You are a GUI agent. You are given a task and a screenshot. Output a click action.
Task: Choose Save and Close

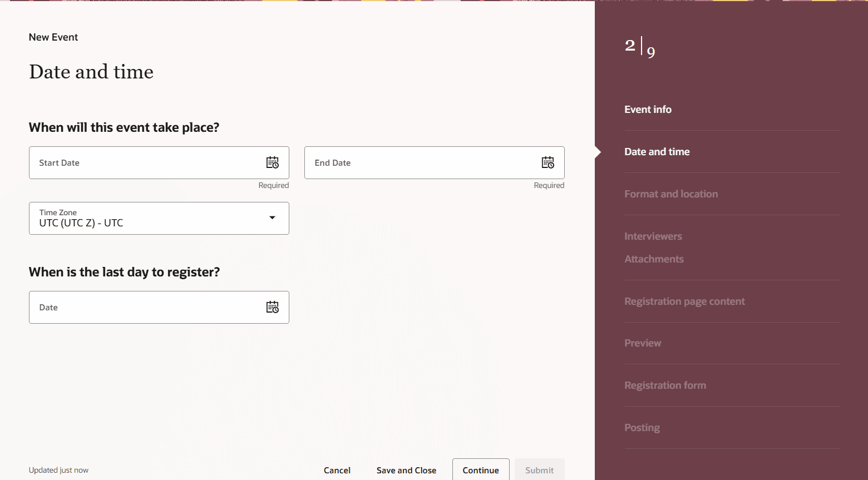pos(406,470)
